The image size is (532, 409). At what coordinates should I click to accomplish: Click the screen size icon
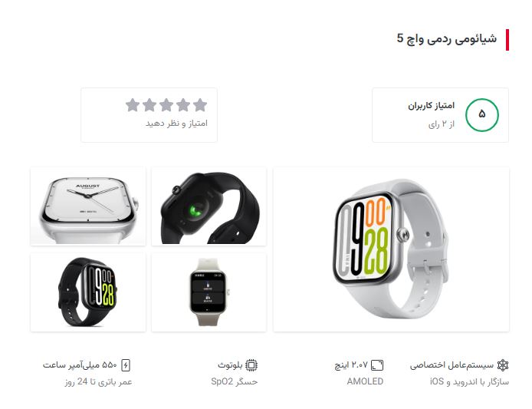[377, 365]
